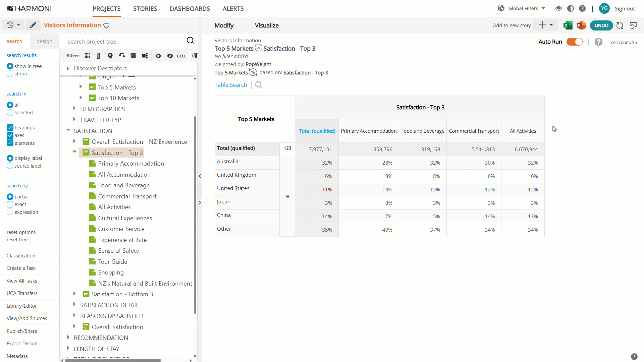Click the contrast theme icon

point(570,8)
